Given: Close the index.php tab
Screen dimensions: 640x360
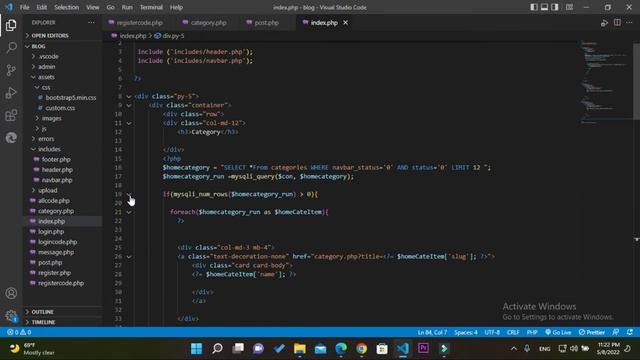Looking at the screenshot, I should click(x=345, y=22).
